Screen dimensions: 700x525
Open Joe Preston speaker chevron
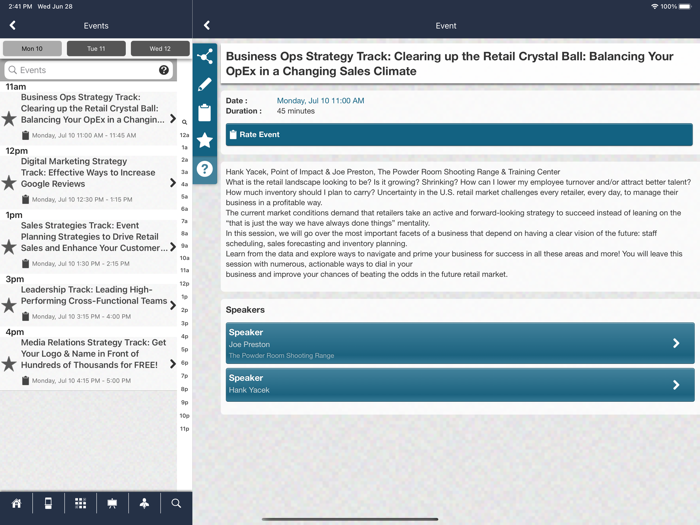[x=676, y=343]
